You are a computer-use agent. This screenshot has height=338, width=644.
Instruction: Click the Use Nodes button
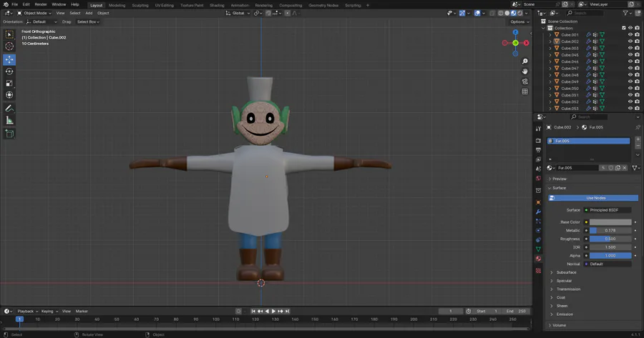[x=593, y=198]
